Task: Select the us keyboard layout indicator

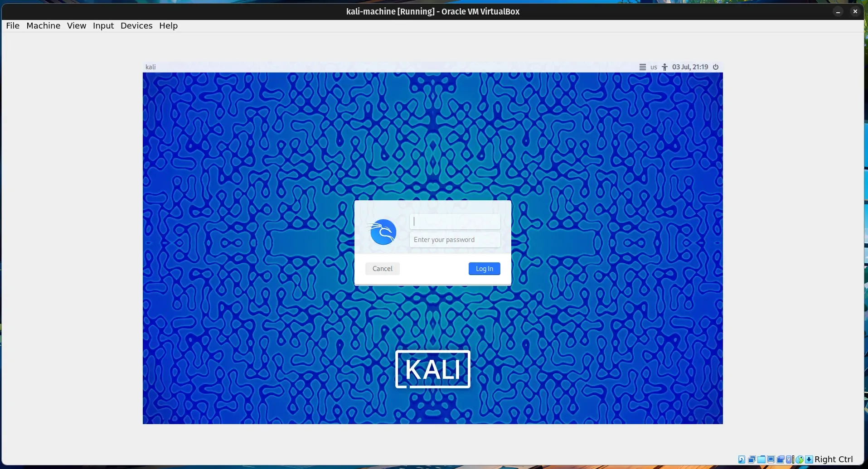Action: click(653, 67)
